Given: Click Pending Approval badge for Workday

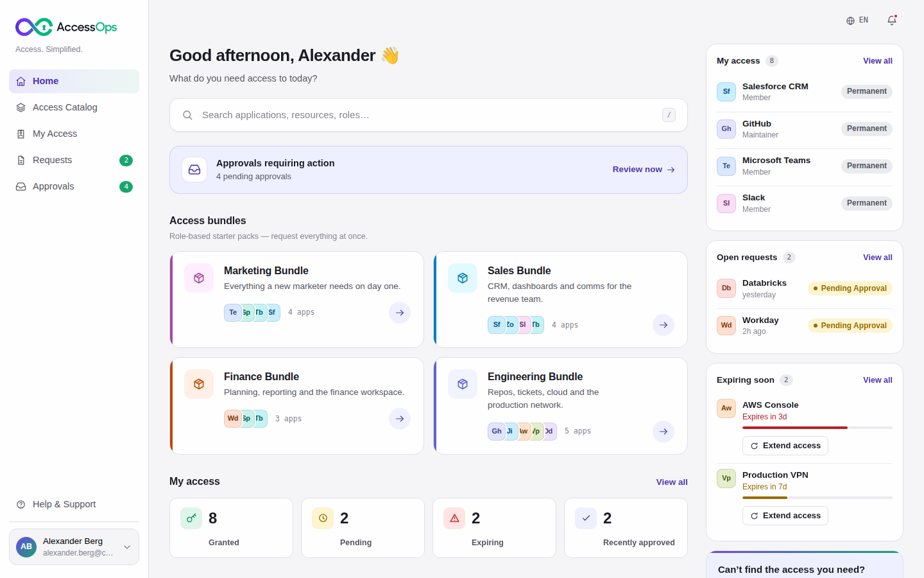Looking at the screenshot, I should pos(850,326).
